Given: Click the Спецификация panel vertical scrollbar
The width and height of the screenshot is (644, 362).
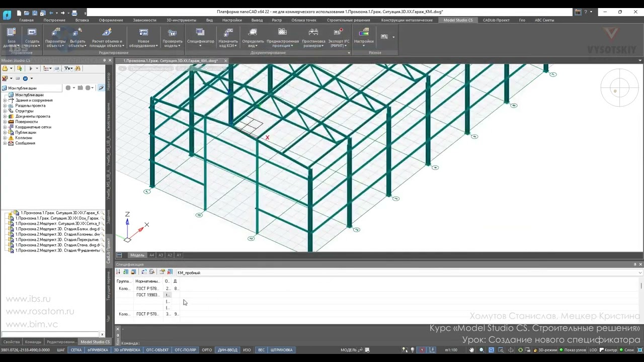Looking at the screenshot, I should (641, 300).
